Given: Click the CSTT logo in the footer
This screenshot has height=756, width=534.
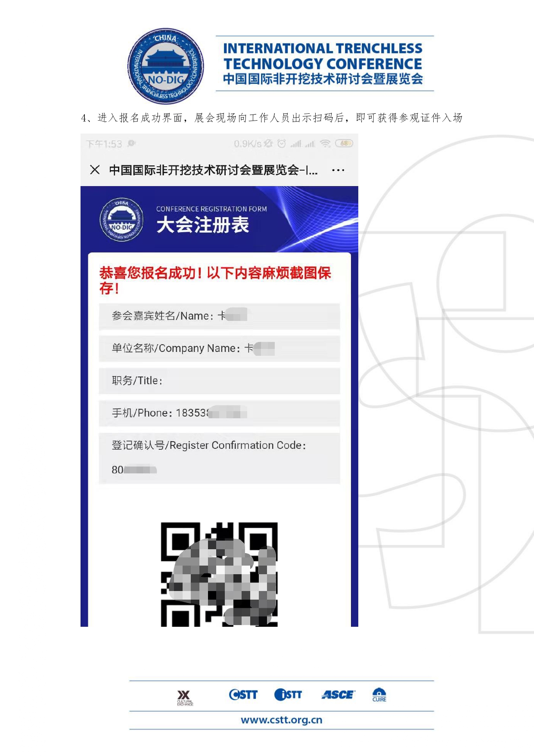Looking at the screenshot, I should point(243,694).
